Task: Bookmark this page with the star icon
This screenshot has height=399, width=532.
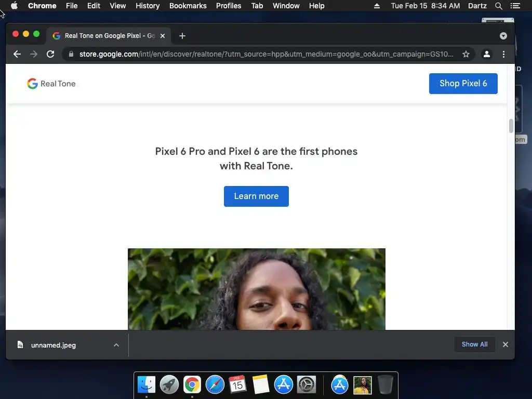Action: click(466, 54)
